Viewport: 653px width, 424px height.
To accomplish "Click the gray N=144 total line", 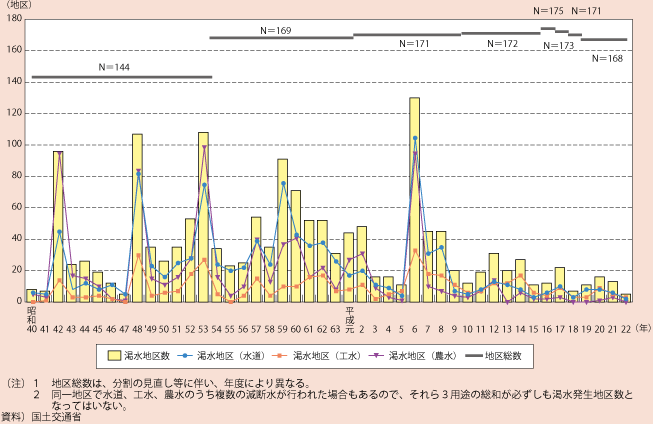I will (122, 77).
